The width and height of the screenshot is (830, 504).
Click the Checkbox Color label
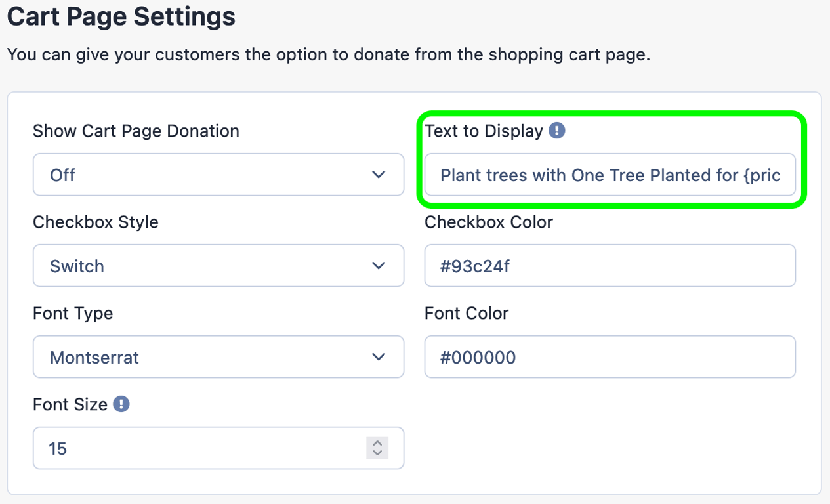(x=489, y=222)
